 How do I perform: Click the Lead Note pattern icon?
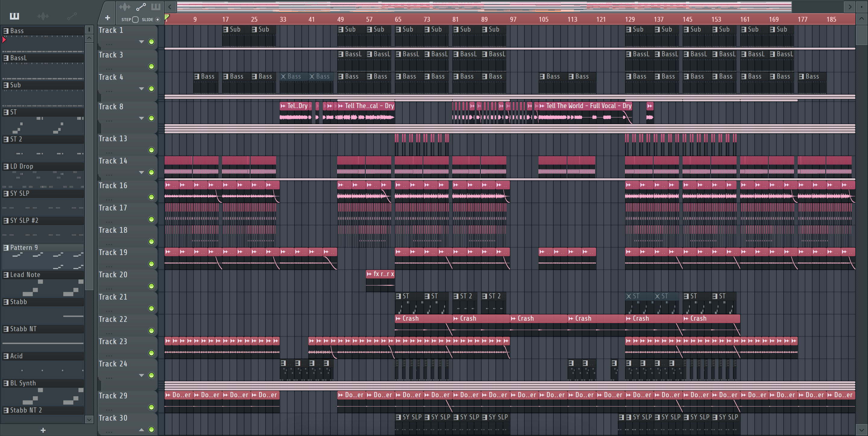(x=6, y=275)
